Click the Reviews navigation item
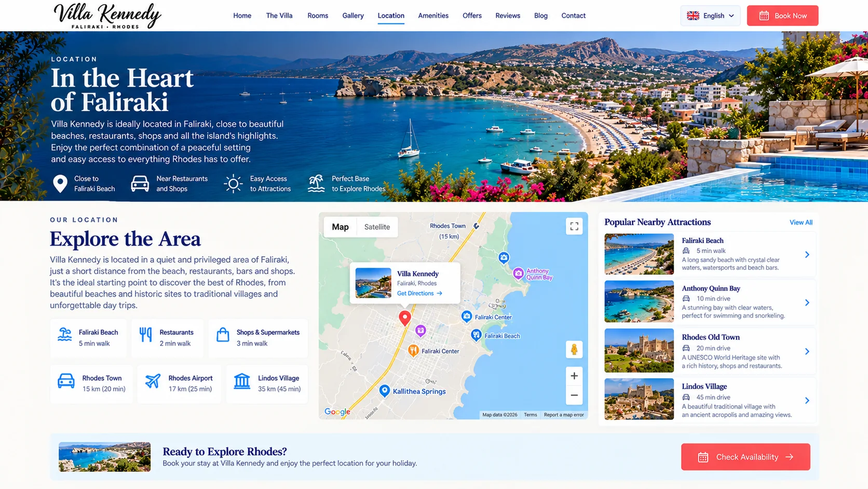 point(508,16)
